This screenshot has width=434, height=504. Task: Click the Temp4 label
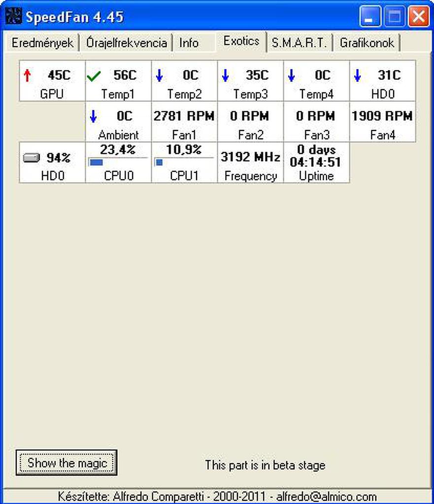click(316, 94)
